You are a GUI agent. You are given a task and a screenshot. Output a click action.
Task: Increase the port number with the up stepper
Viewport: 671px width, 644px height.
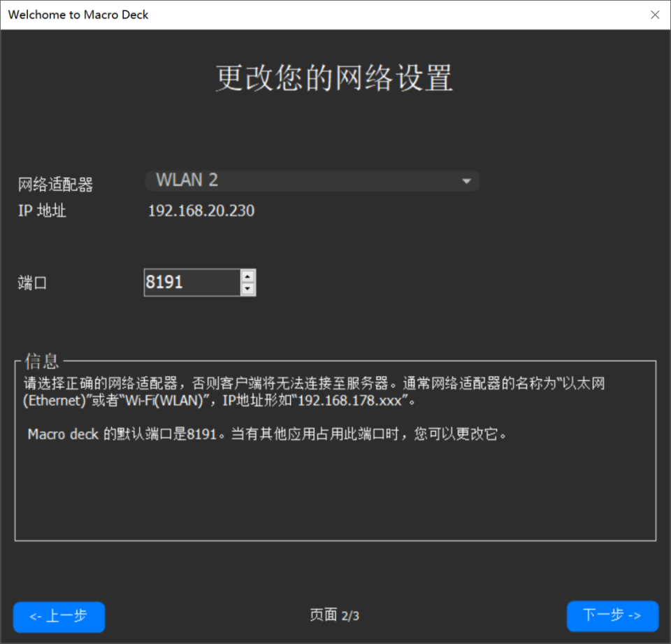248,277
